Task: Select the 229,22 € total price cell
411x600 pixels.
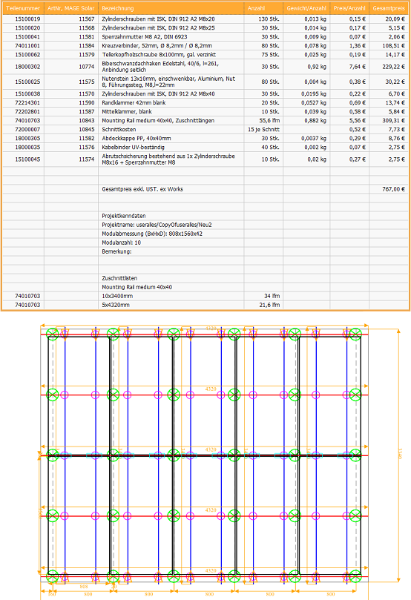Action: pyautogui.click(x=389, y=67)
